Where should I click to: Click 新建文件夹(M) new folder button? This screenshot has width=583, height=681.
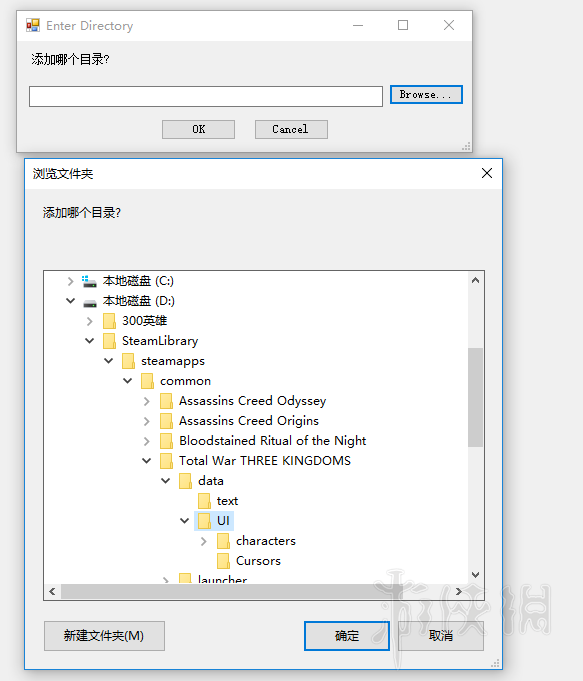[104, 636]
